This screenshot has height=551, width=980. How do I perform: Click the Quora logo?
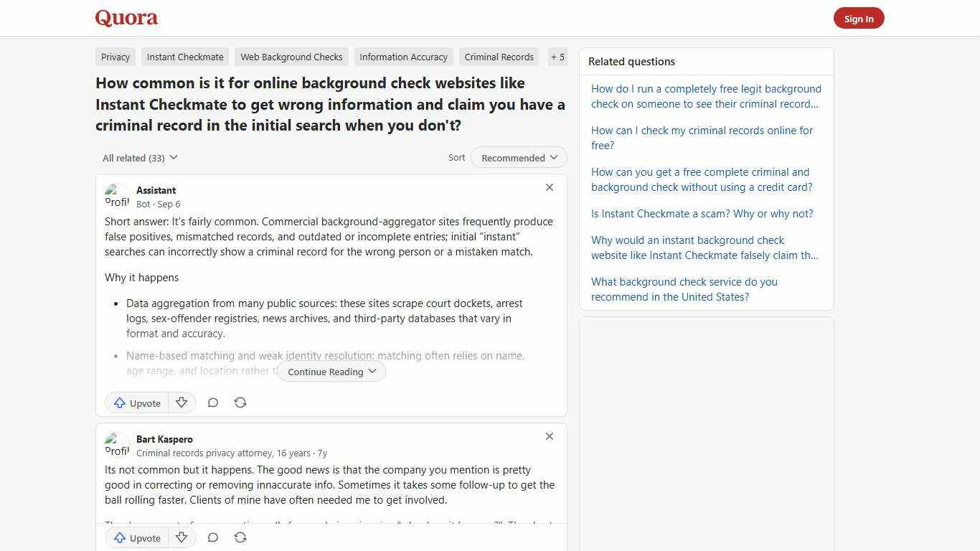click(126, 18)
